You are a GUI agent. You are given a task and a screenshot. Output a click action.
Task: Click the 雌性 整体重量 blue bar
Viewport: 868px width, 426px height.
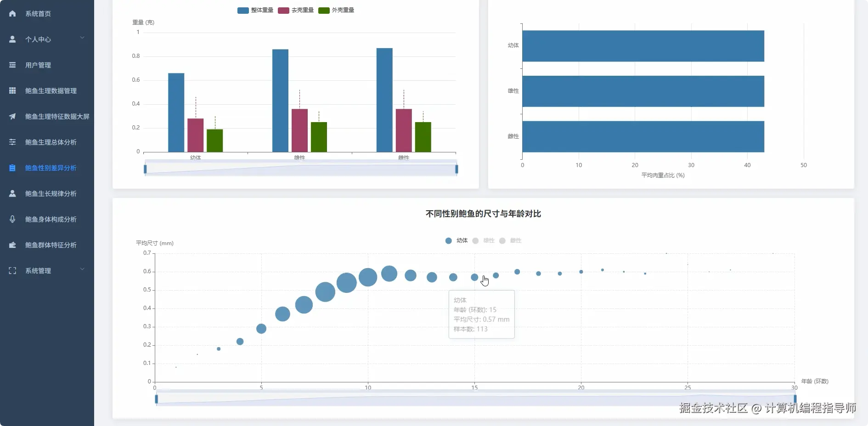pos(384,100)
